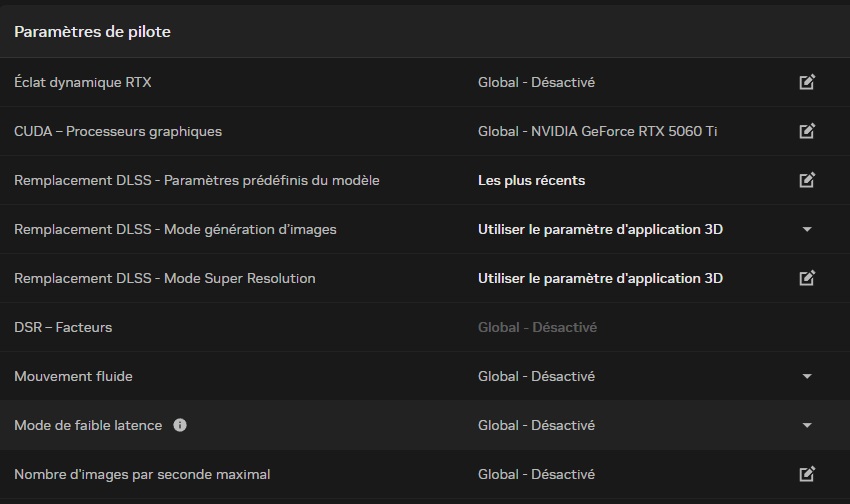
Task: Select Remplacement DLSS Mode Super Resolution label
Action: (x=165, y=279)
